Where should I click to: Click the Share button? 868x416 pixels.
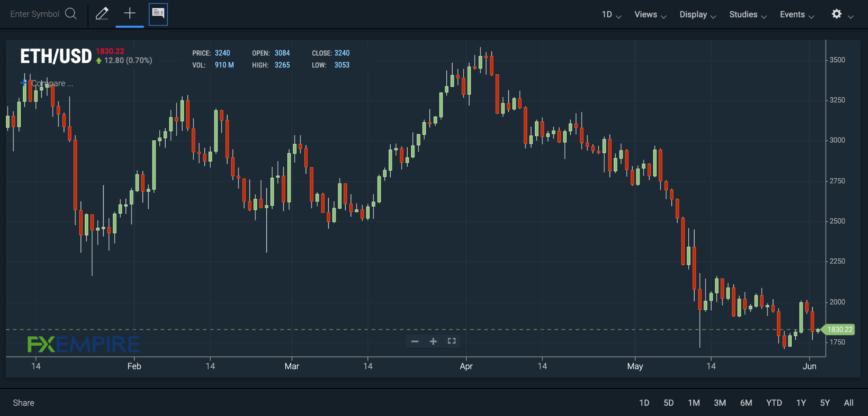[x=23, y=403]
